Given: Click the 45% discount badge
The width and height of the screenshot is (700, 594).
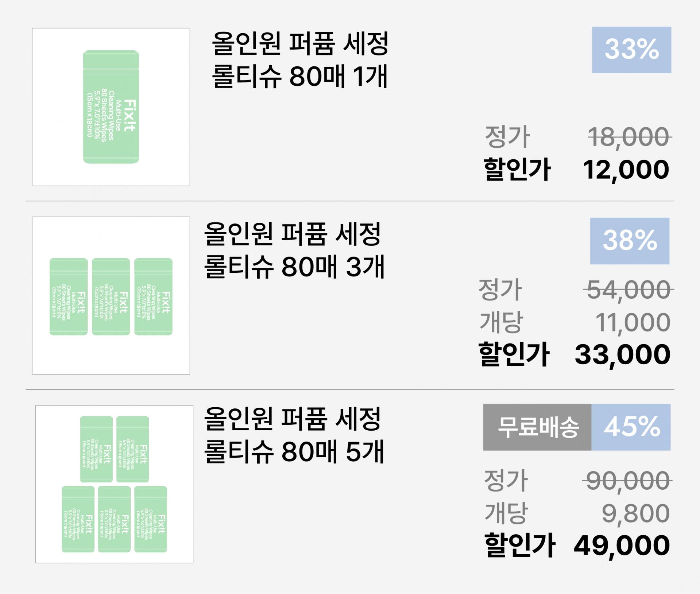Looking at the screenshot, I should 631,427.
